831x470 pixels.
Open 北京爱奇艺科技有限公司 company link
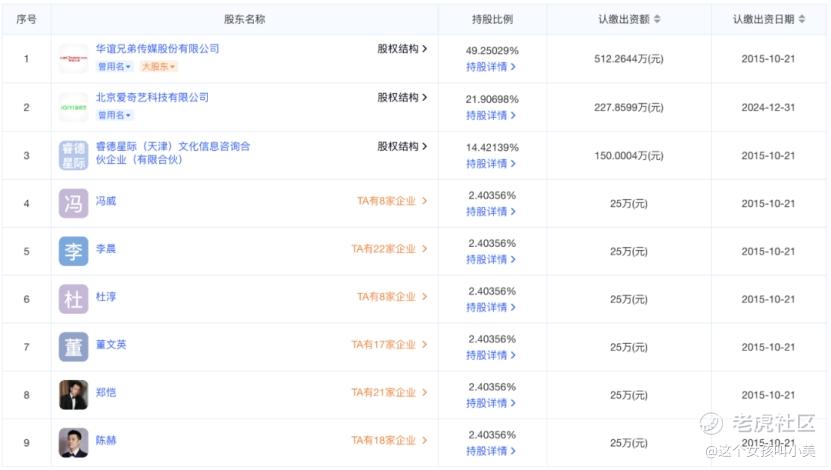pos(152,98)
